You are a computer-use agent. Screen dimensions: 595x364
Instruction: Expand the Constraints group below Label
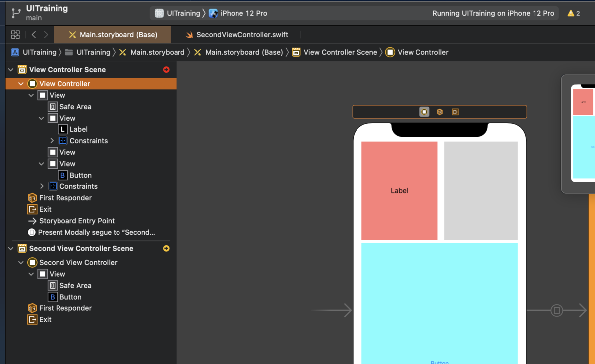[x=52, y=141]
